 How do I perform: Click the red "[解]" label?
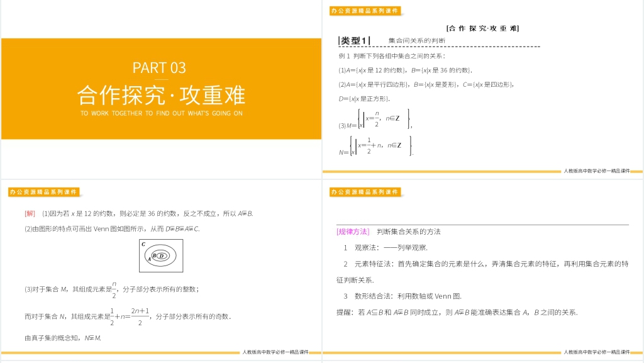(30, 213)
